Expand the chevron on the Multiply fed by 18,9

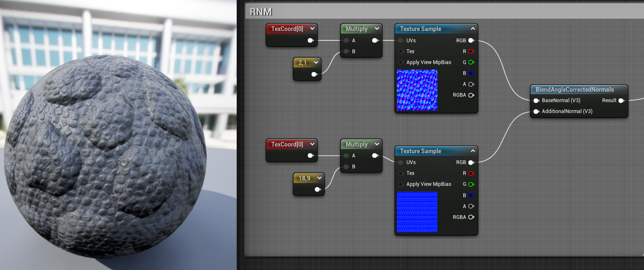(x=377, y=144)
